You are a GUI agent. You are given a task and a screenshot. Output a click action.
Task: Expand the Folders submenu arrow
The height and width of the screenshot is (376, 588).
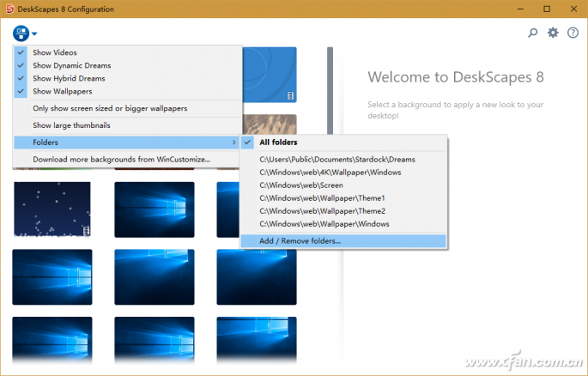coord(234,143)
